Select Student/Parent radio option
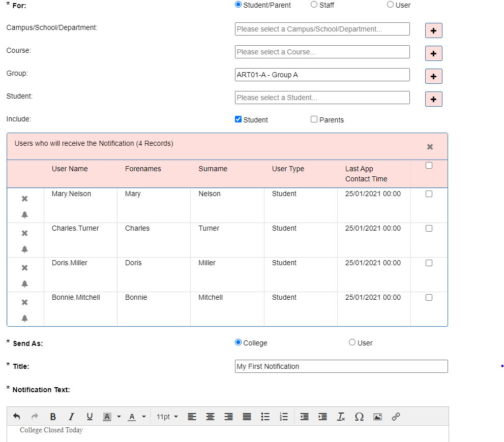This screenshot has height=442, width=504. (x=238, y=5)
